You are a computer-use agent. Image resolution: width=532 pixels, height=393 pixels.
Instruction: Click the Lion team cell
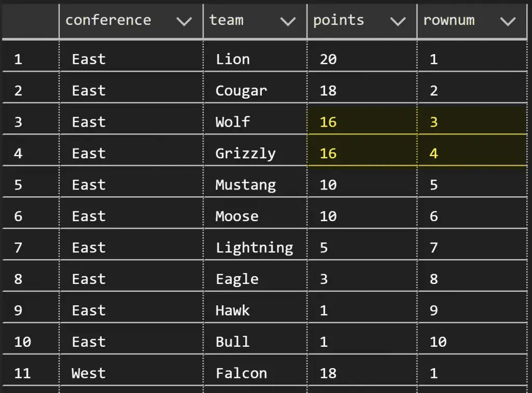click(255, 59)
